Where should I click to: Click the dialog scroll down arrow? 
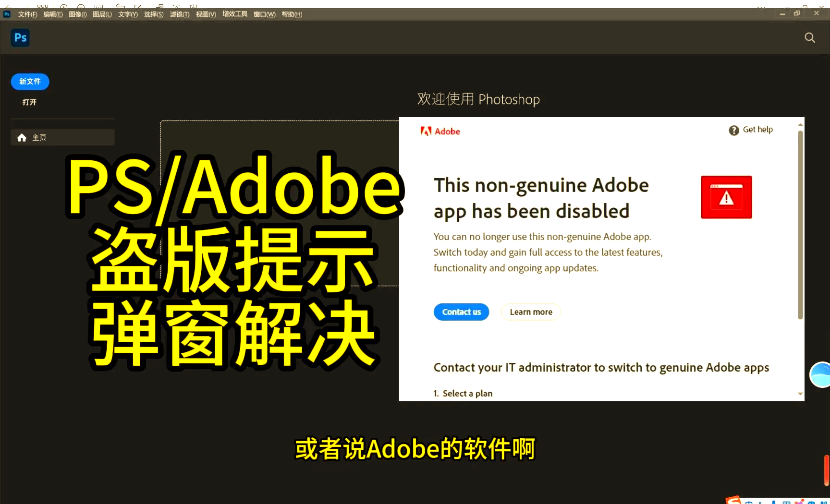(x=800, y=394)
